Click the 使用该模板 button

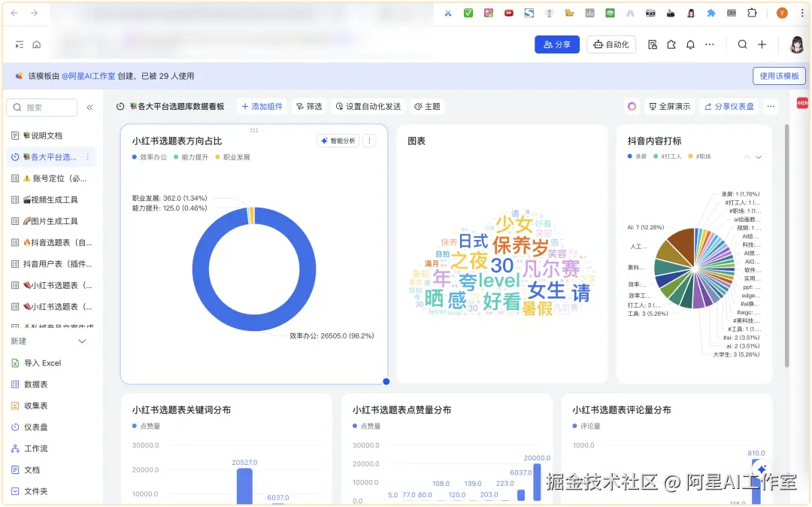click(779, 76)
